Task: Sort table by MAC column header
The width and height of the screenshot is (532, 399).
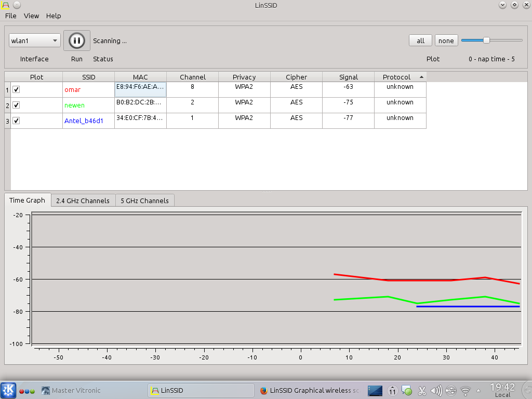Action: pos(140,77)
